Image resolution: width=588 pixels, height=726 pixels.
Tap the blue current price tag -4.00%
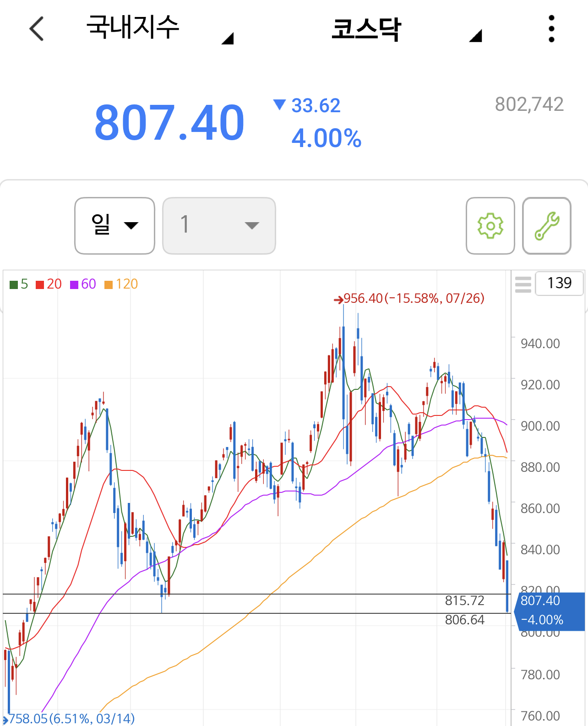point(550,611)
